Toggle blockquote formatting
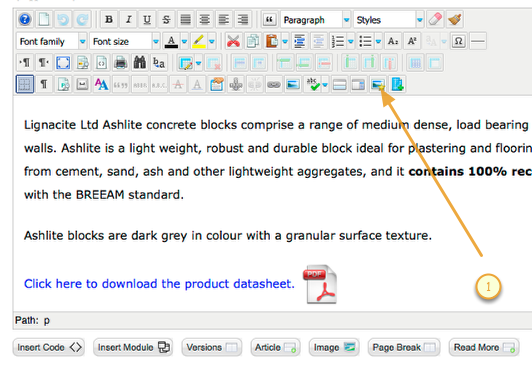This screenshot has width=532, height=368. (x=269, y=20)
